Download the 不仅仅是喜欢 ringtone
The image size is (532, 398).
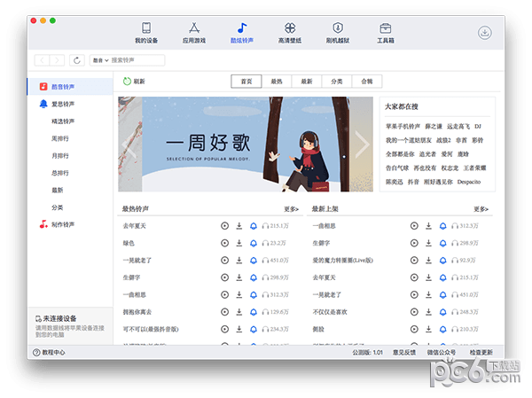coord(429,312)
